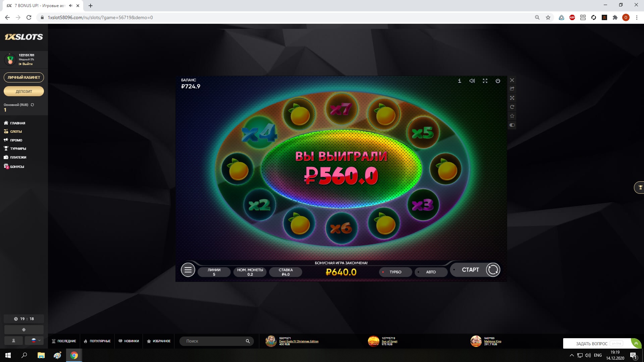
Task: Open Mahjong King winner link
Action: coord(493,341)
